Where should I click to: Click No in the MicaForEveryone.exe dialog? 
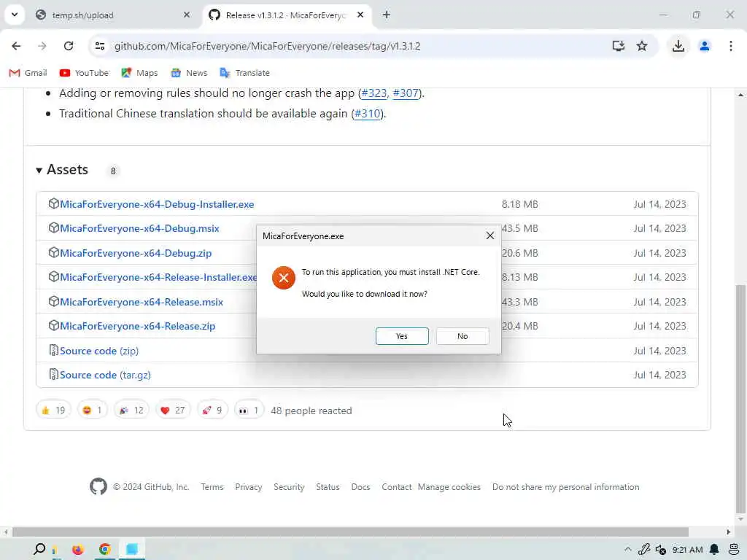click(x=462, y=336)
